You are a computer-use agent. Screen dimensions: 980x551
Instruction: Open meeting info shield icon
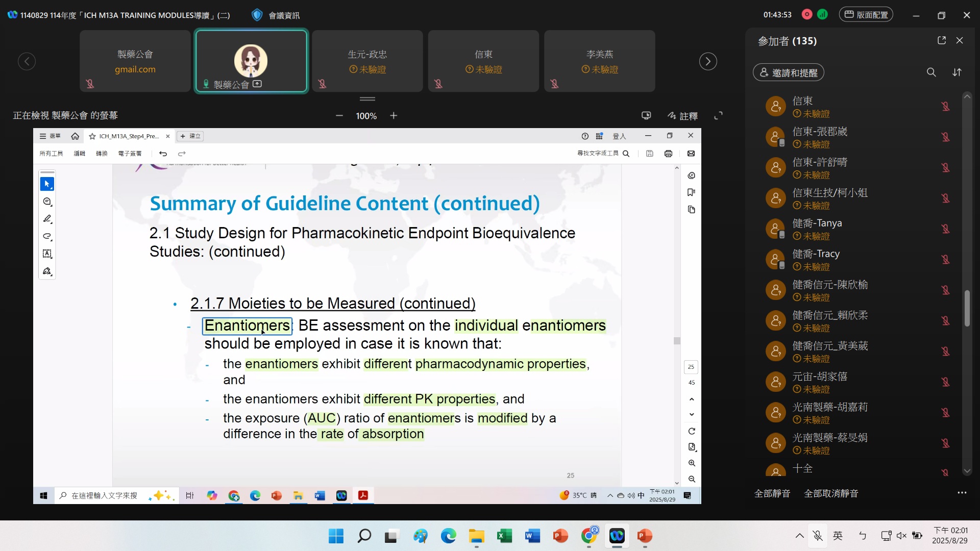(x=257, y=15)
